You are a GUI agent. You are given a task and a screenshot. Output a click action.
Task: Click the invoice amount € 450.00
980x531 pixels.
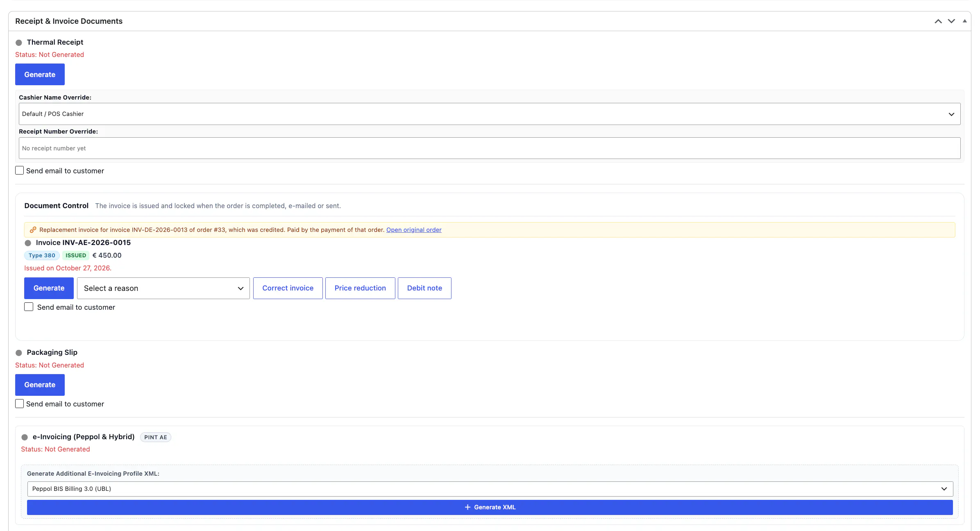point(107,255)
